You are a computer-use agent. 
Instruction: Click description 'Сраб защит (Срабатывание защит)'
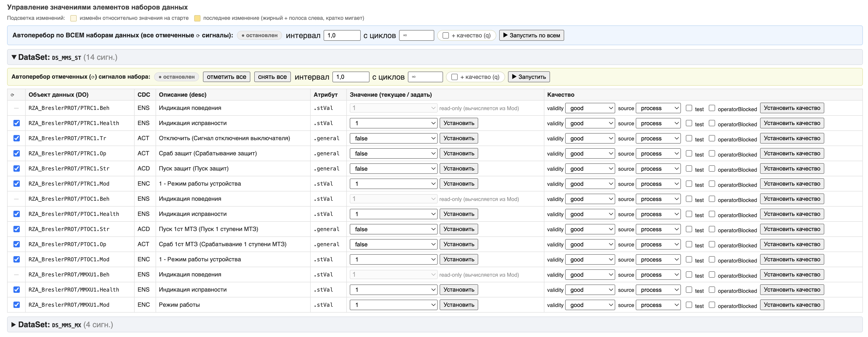pyautogui.click(x=208, y=153)
